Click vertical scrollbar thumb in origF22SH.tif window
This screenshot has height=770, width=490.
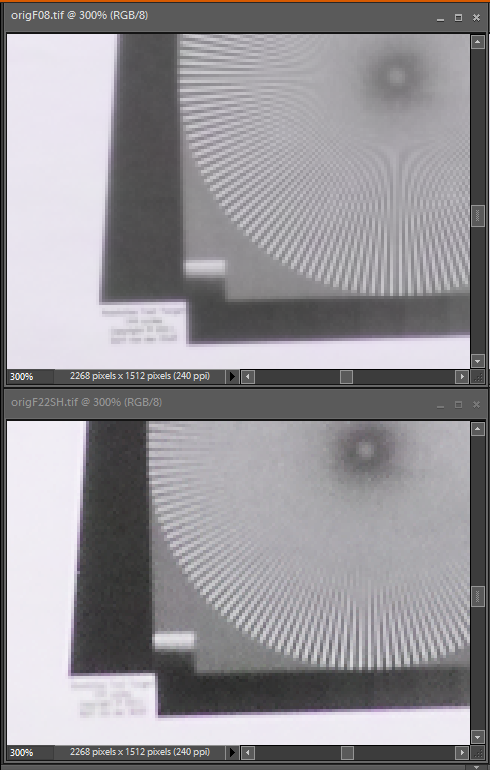[x=478, y=596]
